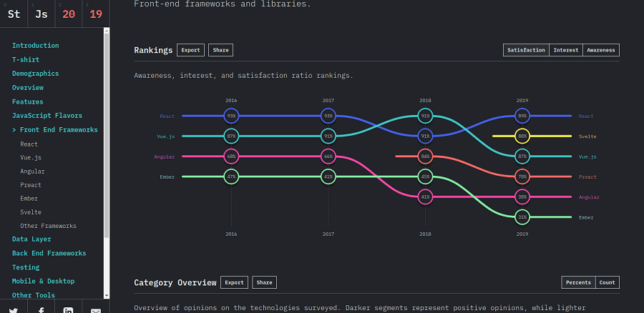
Task: Open the Demographics section
Action: pyautogui.click(x=35, y=74)
